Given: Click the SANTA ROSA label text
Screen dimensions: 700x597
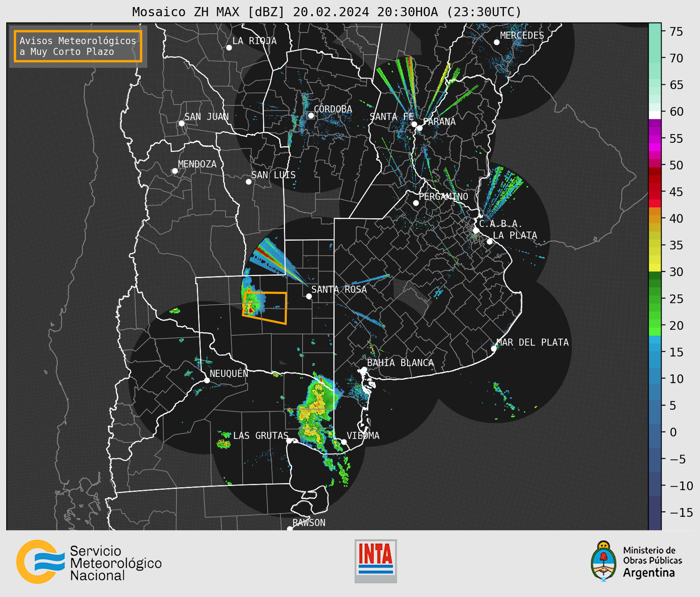Looking at the screenshot, I should click(x=339, y=289).
